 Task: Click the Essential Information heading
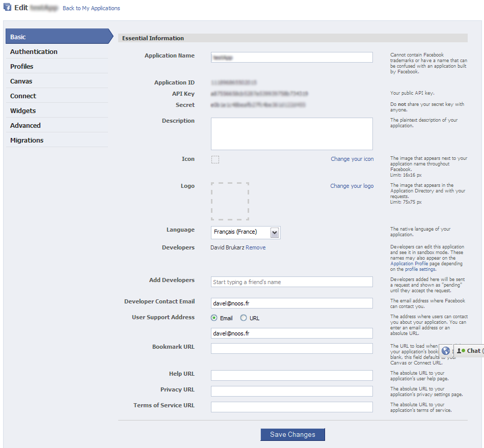153,38
